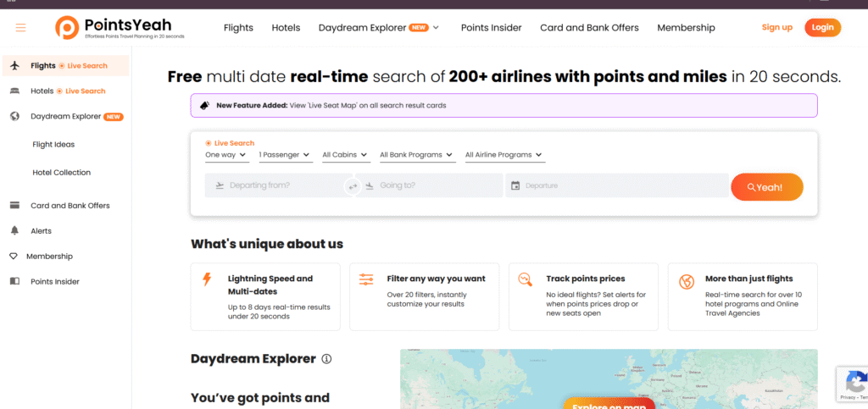Select Flights Live Search in sidebar
The width and height of the screenshot is (868, 409).
tap(66, 66)
